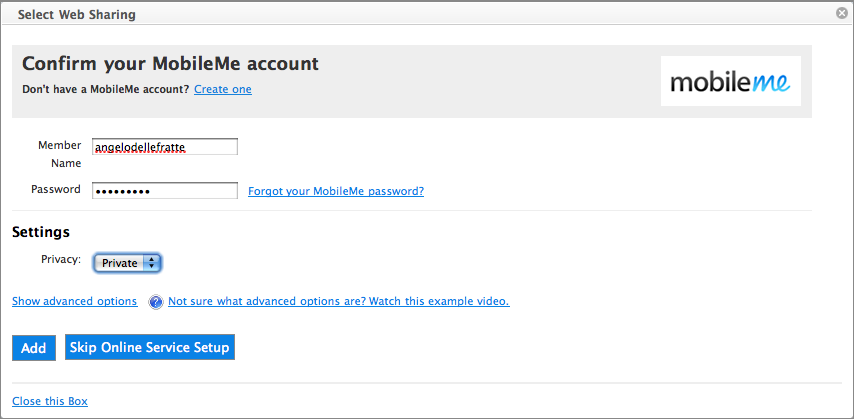The image size is (854, 419).
Task: Click the 'Member Name' label
Action: pos(59,154)
